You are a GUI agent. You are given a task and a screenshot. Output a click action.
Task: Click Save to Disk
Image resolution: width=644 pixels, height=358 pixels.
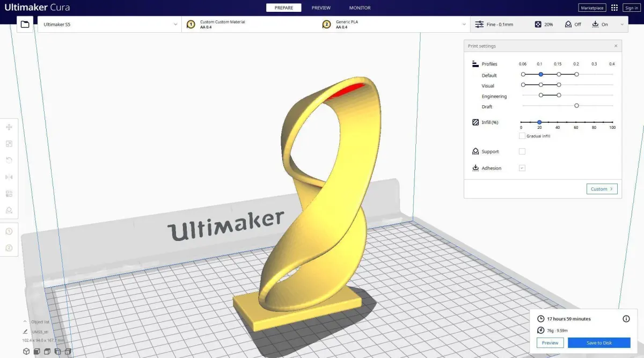coord(599,342)
